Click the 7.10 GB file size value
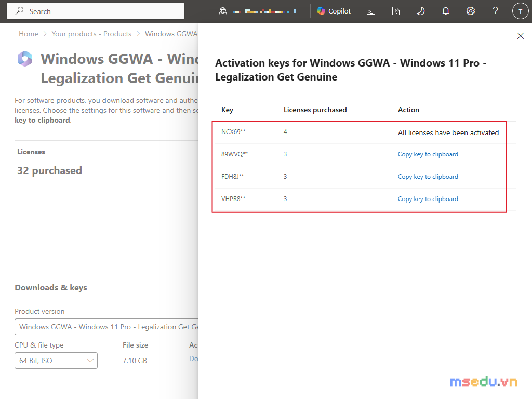This screenshot has width=532, height=399. [135, 361]
